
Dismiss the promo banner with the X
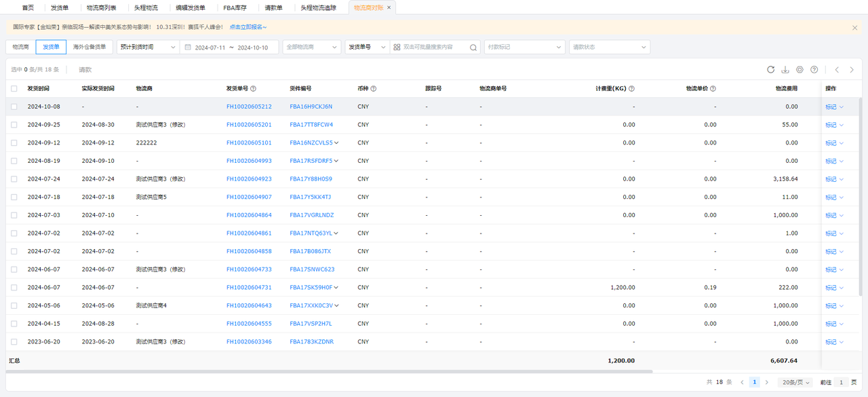(854, 28)
